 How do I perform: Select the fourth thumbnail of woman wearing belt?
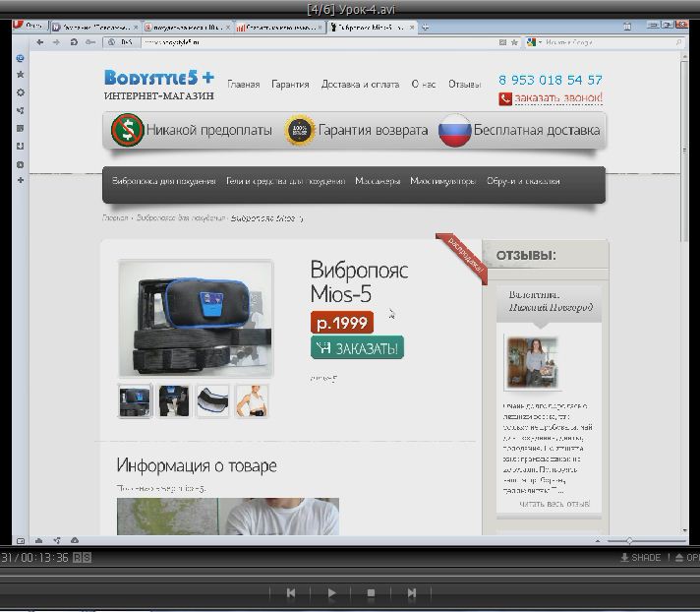pos(252,400)
